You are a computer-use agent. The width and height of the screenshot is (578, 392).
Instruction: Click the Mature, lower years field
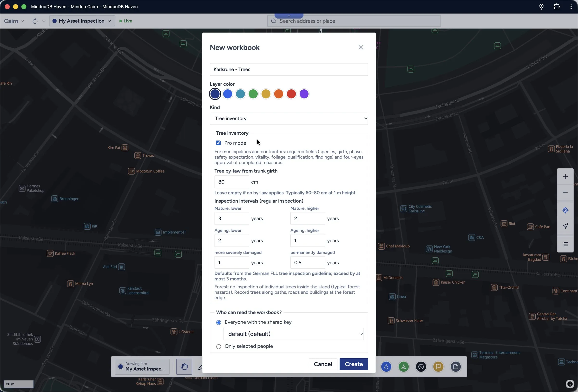[x=231, y=219]
